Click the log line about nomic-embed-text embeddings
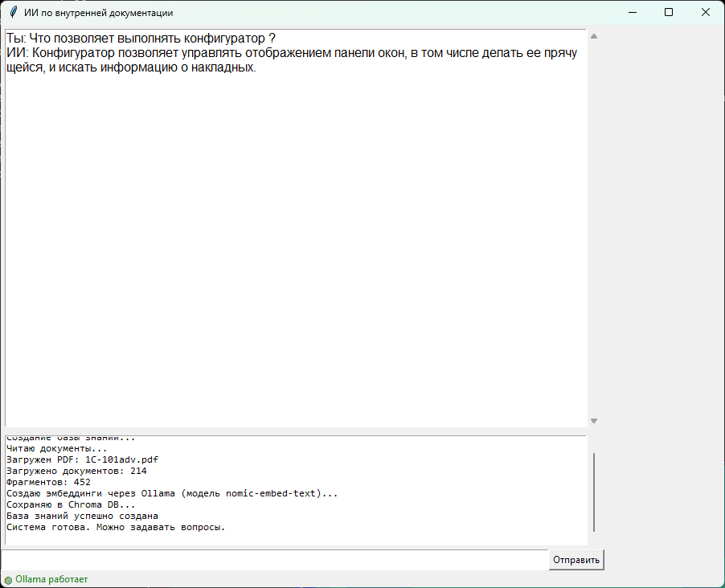 tap(172, 493)
